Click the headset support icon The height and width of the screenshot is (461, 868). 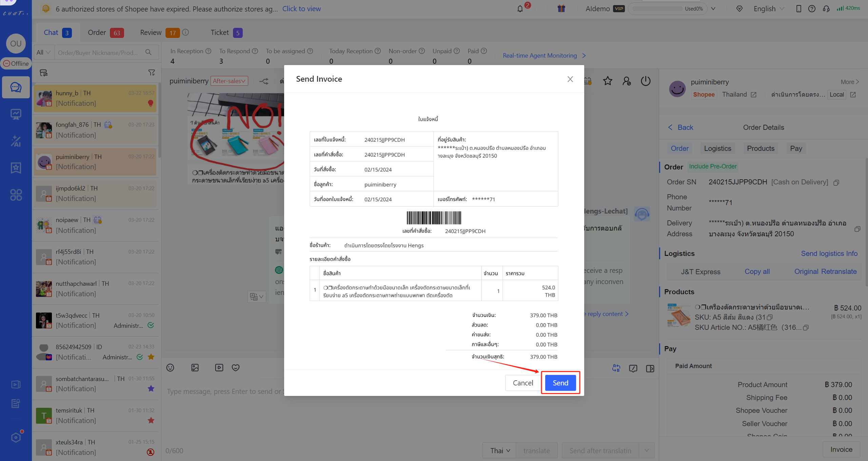point(826,9)
